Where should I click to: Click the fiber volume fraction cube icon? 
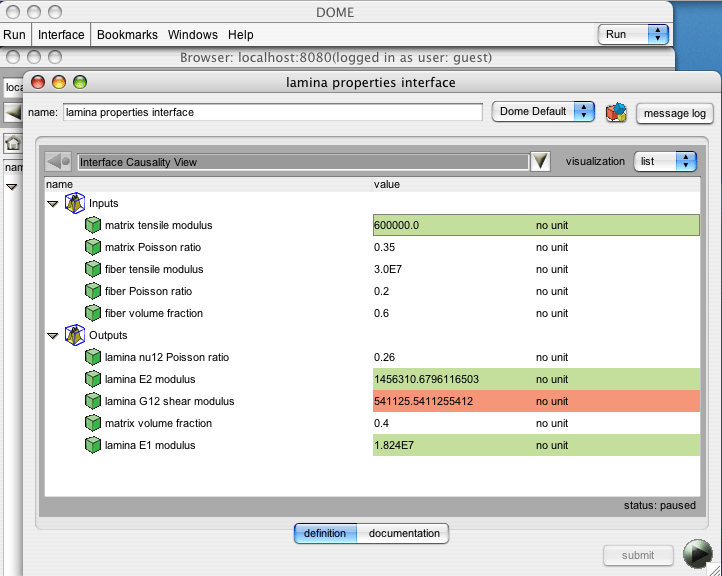(93, 313)
